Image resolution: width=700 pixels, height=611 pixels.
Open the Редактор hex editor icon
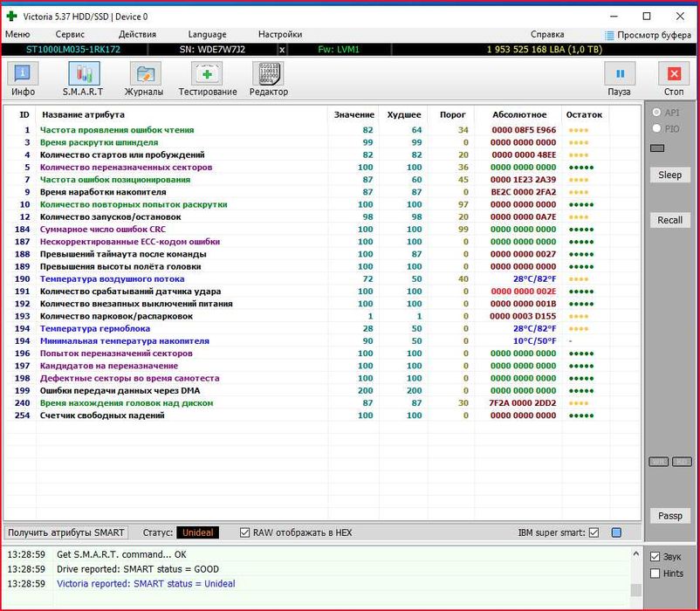click(x=268, y=73)
